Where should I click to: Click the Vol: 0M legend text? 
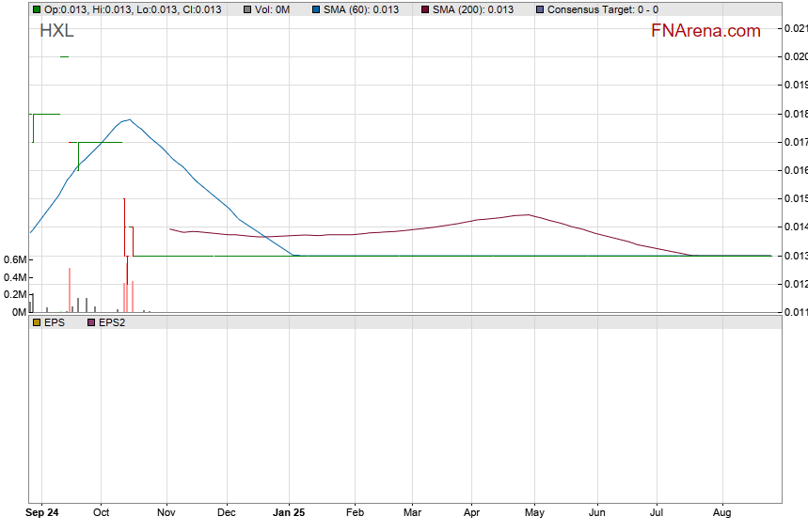tap(273, 9)
